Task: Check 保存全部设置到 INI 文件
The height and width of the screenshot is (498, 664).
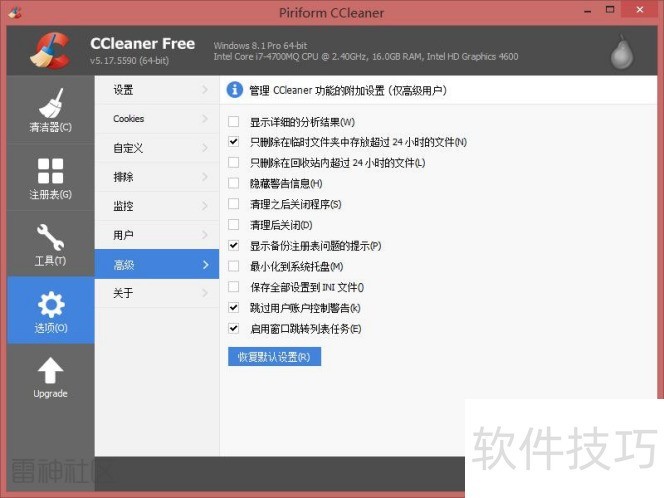Action: tap(233, 287)
